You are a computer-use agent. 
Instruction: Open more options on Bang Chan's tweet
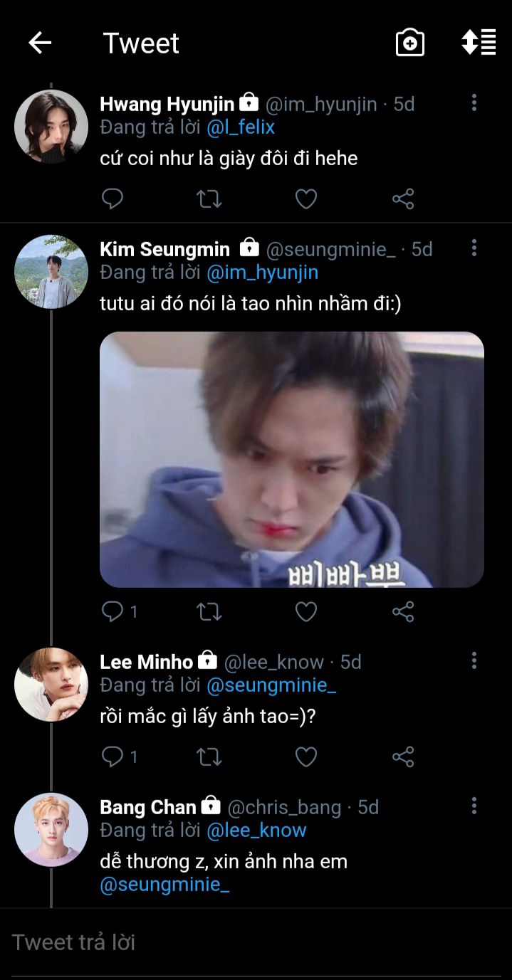[x=474, y=807]
